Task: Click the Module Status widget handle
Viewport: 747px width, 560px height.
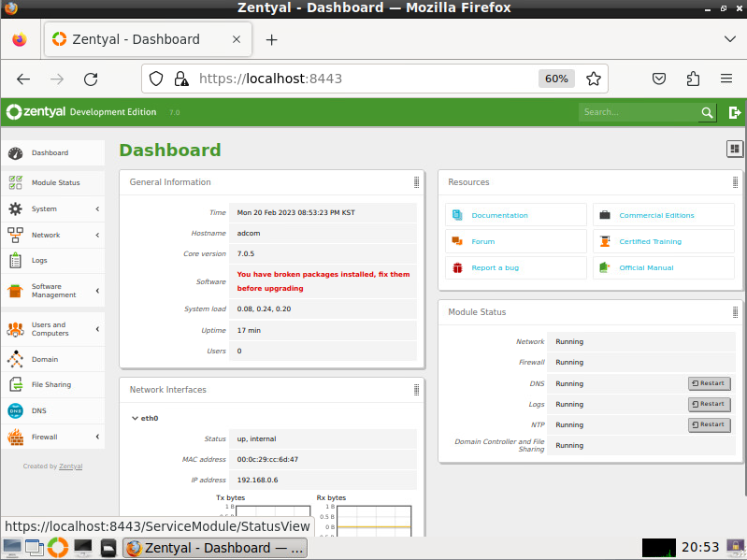Action: 735,312
